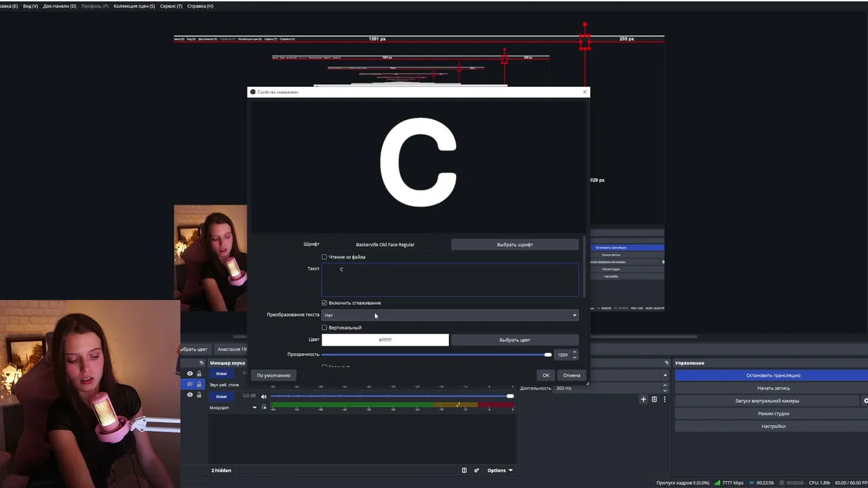Screen dimensions: 868x488
Task: Click the dialog's vertical scrollbar
Action: pos(585,266)
